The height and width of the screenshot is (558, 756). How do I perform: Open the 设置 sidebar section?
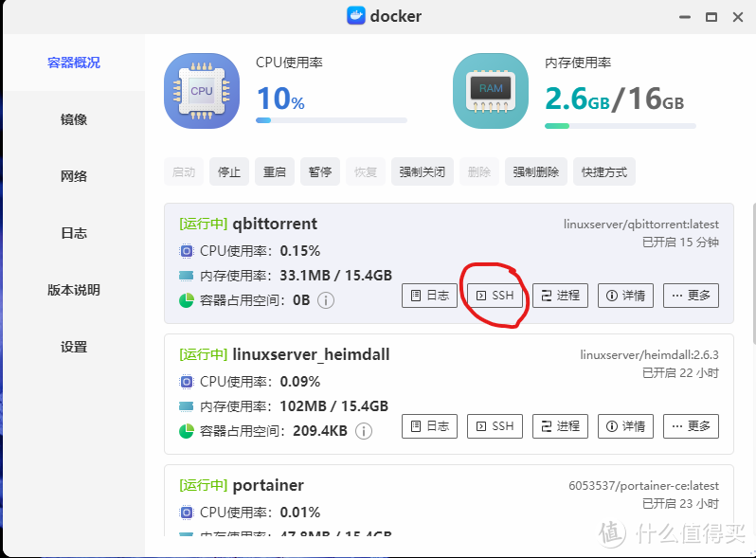point(74,348)
